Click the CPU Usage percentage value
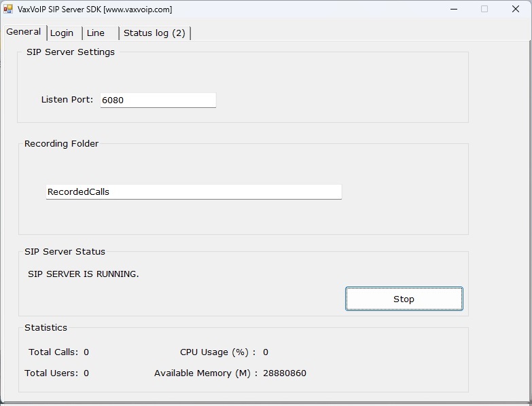The image size is (532, 406). click(266, 352)
